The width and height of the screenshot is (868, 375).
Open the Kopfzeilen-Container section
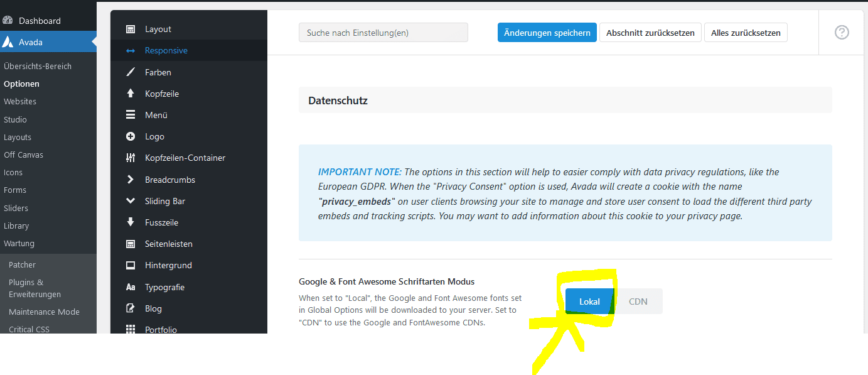click(x=189, y=158)
